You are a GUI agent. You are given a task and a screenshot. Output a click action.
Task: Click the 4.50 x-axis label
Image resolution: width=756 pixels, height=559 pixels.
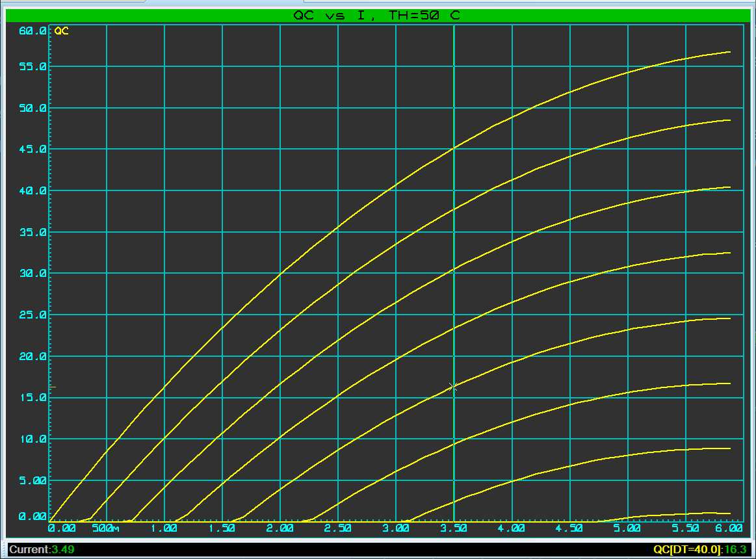[569, 528]
